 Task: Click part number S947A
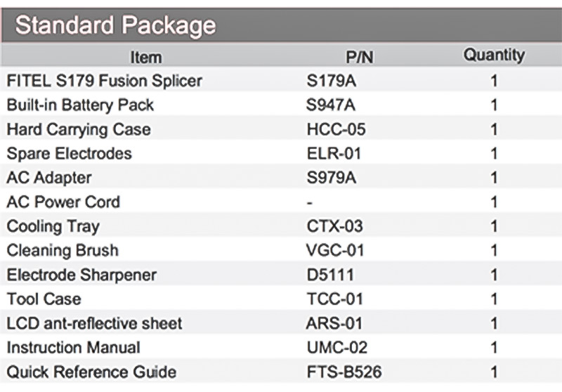[330, 105]
